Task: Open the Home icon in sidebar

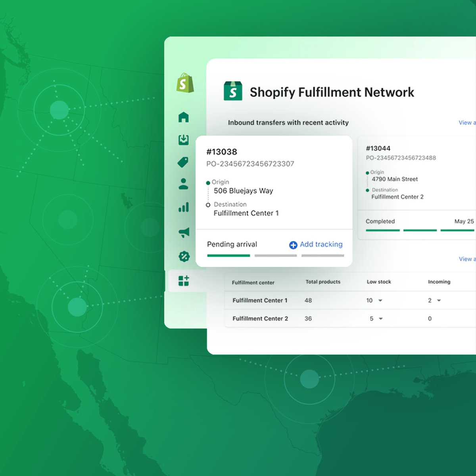Action: point(184,117)
